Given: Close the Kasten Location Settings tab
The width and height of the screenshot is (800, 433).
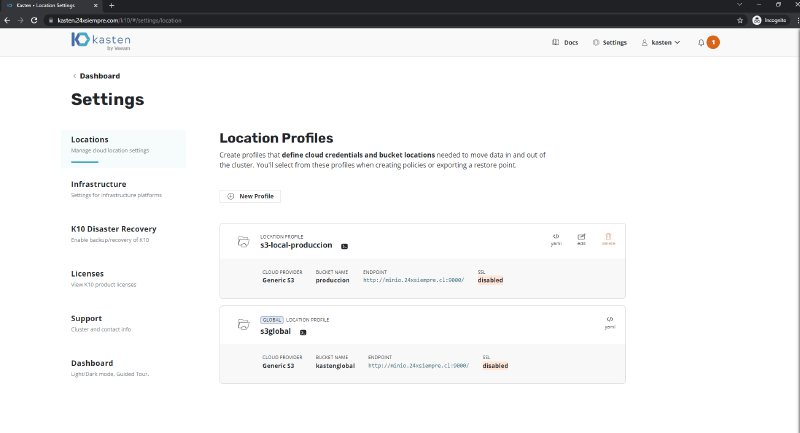Looking at the screenshot, I should (95, 6).
